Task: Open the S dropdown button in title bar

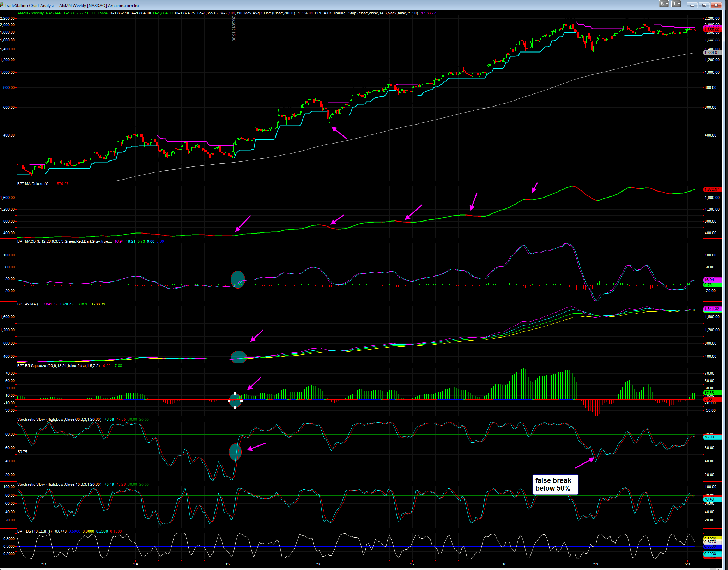Action: [x=664, y=4]
